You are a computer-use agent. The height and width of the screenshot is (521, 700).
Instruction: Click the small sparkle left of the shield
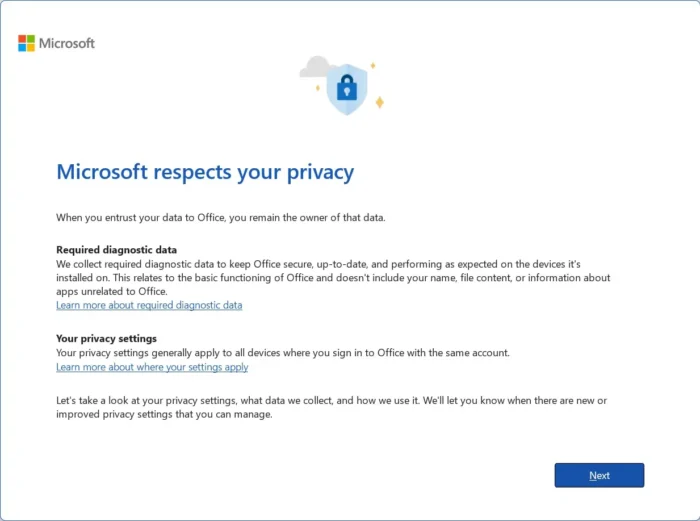pyautogui.click(x=317, y=88)
